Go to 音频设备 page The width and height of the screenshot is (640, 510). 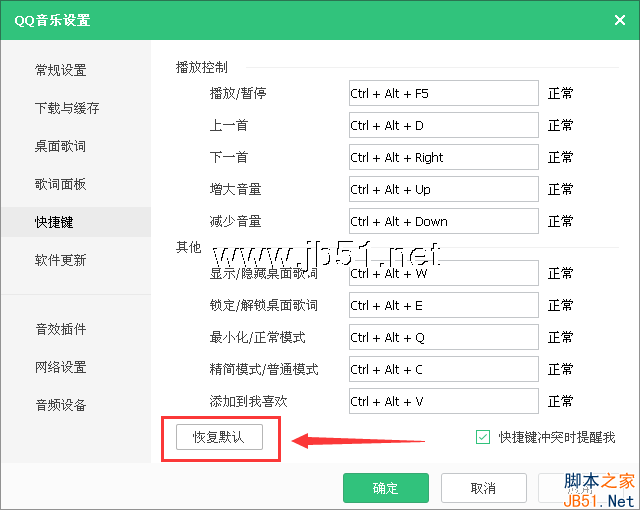coord(61,405)
